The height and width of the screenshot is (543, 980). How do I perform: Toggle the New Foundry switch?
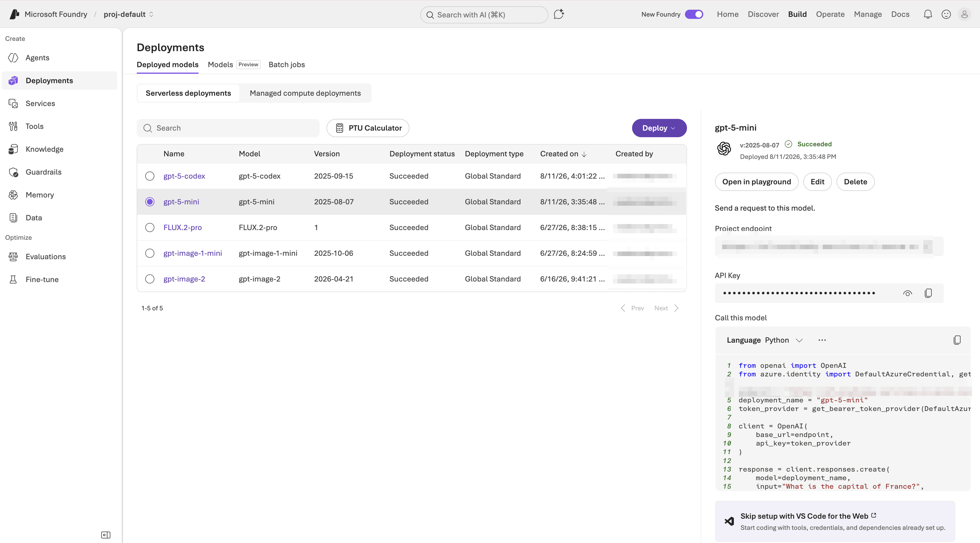tap(694, 15)
